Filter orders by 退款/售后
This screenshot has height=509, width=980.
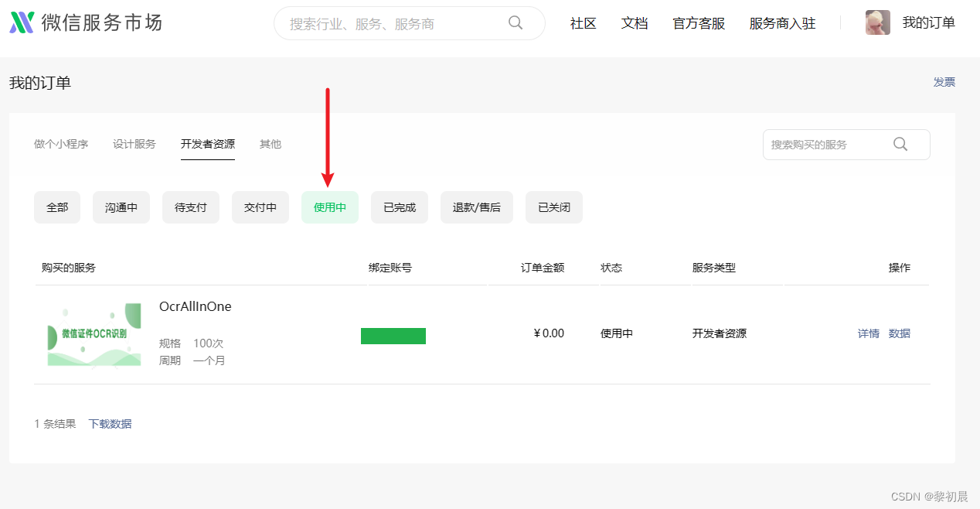click(477, 207)
